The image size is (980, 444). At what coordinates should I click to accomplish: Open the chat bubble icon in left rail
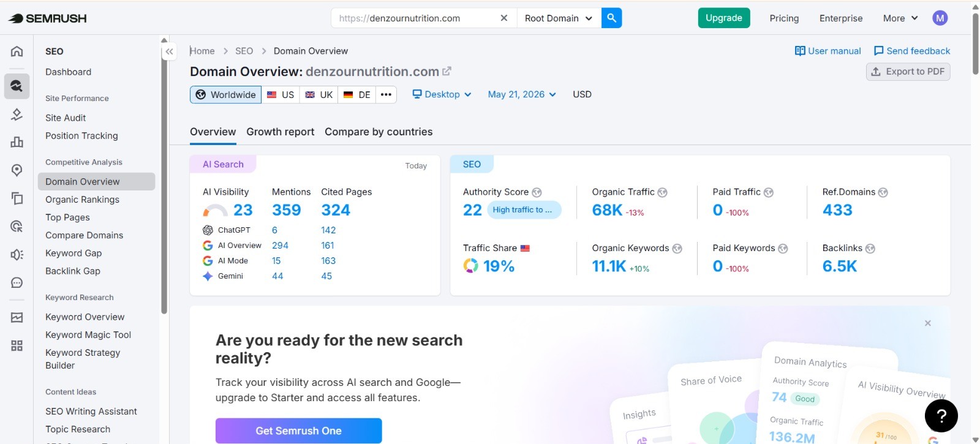17,282
